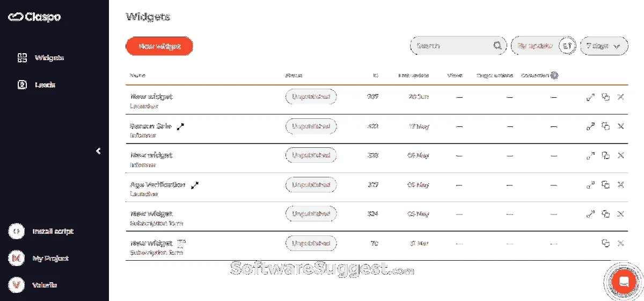The image size is (644, 301).
Task: Click the New widget button
Action: [159, 46]
